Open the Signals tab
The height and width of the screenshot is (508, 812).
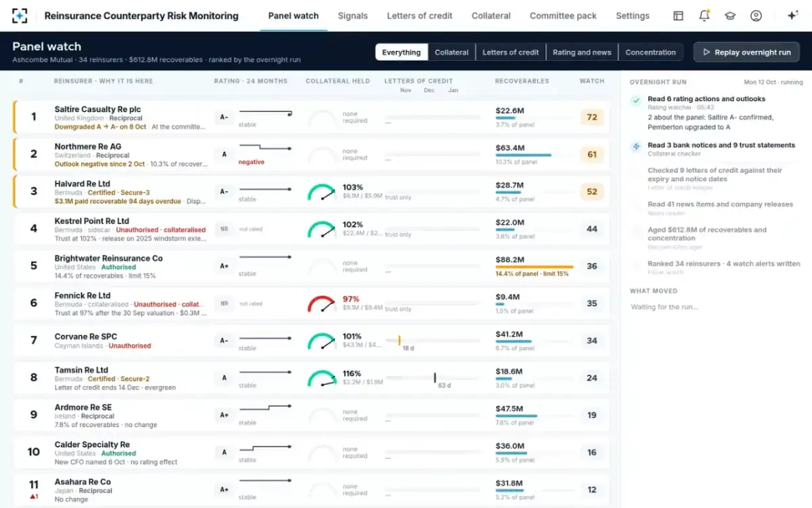tap(353, 16)
